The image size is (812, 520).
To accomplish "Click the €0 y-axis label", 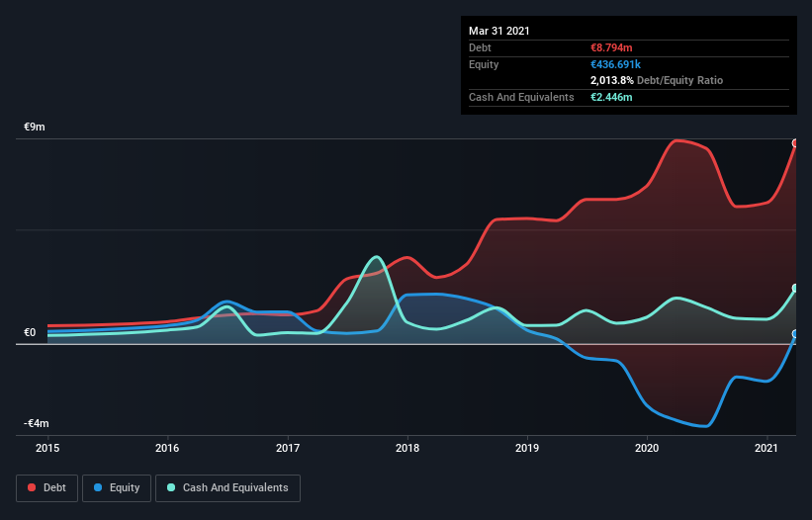I will (30, 333).
